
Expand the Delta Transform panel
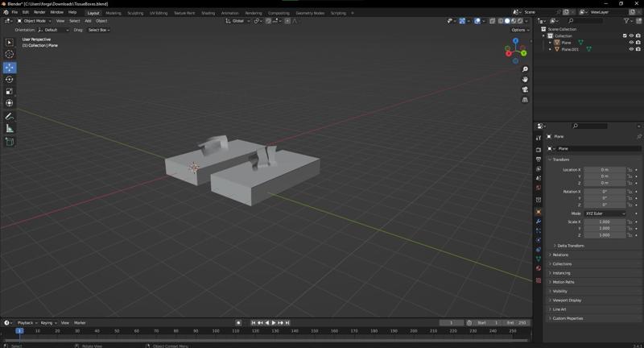point(570,246)
